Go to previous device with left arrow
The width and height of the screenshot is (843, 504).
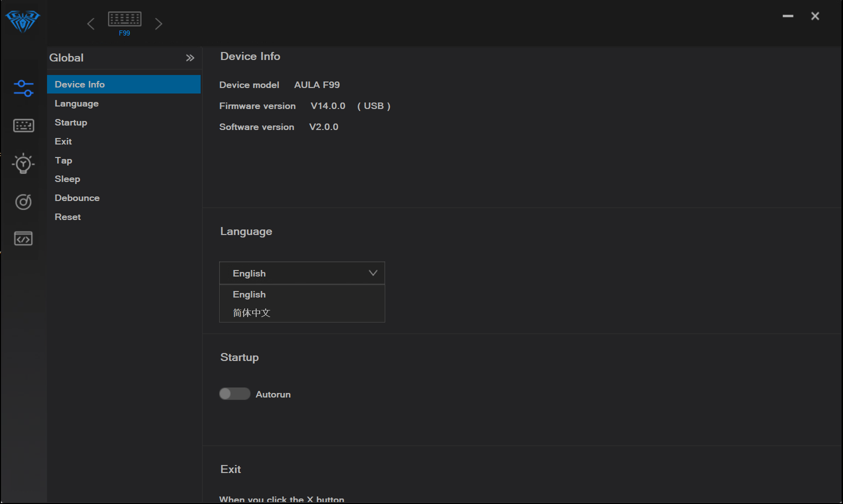(91, 24)
